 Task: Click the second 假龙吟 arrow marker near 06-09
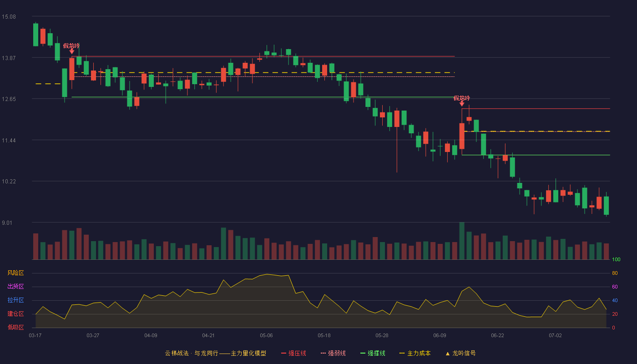462,103
